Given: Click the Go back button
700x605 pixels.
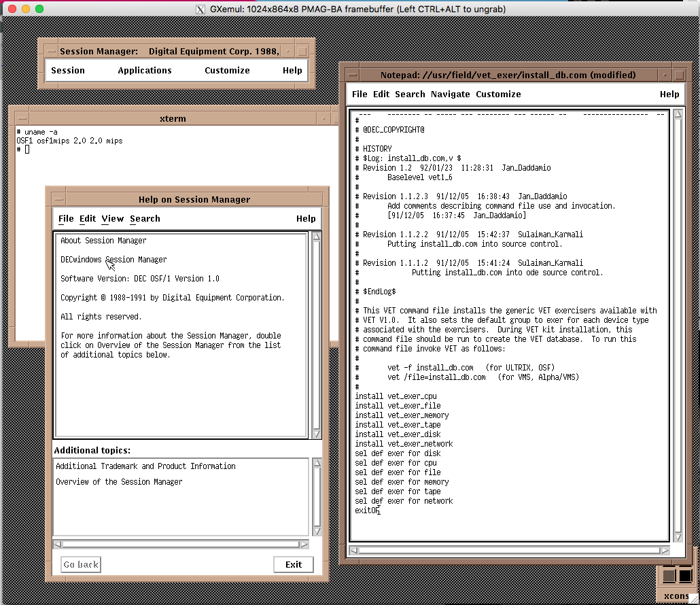Looking at the screenshot, I should pos(81,564).
